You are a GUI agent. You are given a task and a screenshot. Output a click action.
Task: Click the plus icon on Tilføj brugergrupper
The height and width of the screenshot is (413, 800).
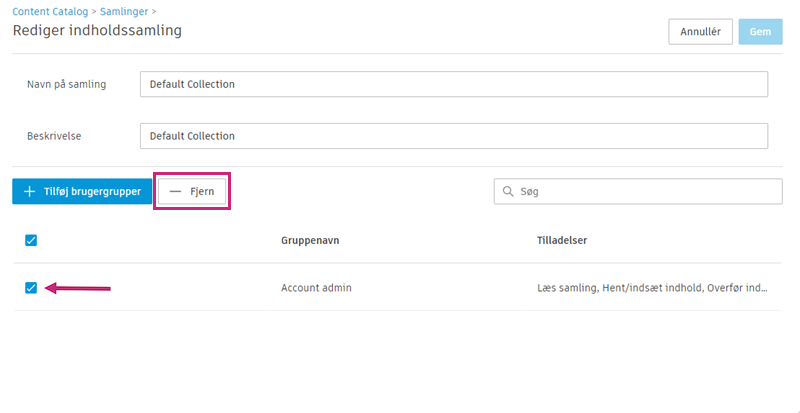29,191
